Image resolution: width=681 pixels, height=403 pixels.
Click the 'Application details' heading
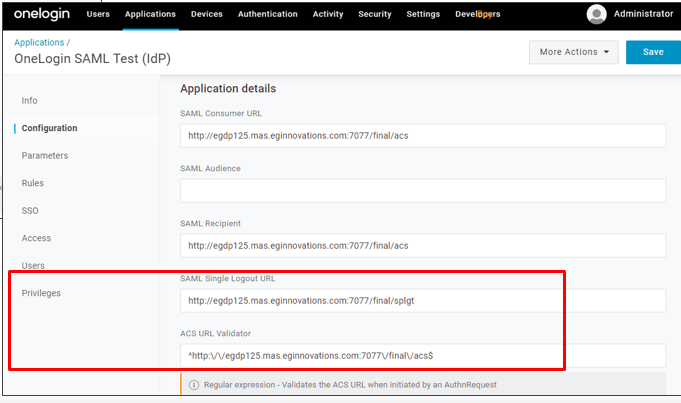(228, 89)
